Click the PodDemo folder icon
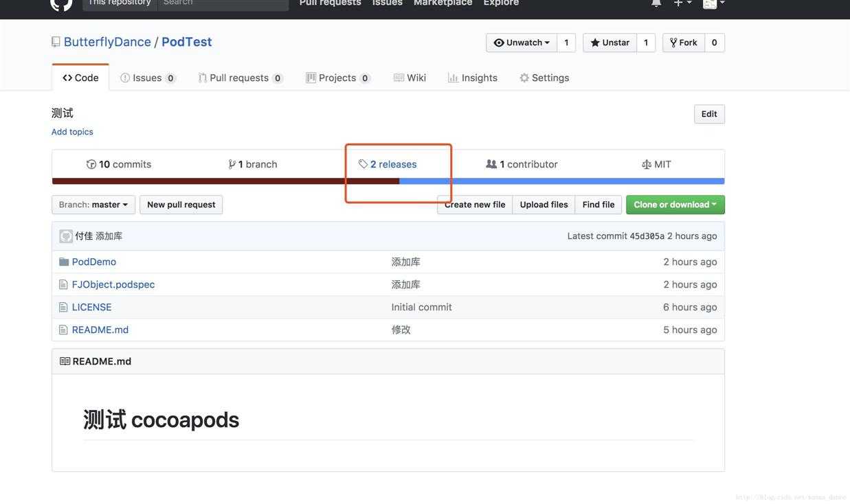The image size is (850, 504). pyautogui.click(x=64, y=262)
